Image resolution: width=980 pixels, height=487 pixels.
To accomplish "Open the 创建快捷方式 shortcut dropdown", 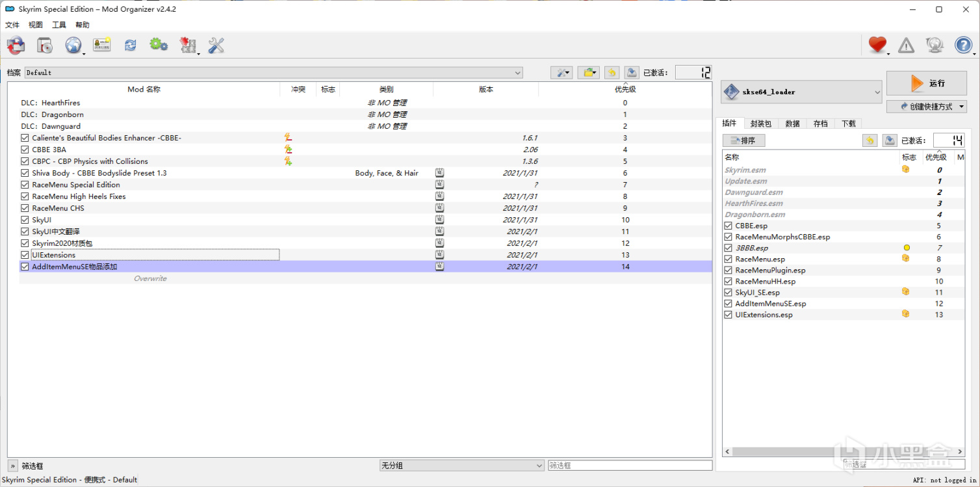I will [x=927, y=107].
